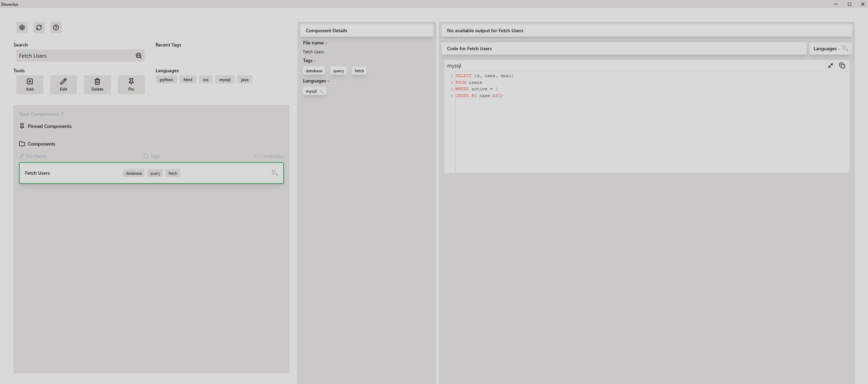
Task: Toggle the python language filter
Action: pyautogui.click(x=166, y=80)
